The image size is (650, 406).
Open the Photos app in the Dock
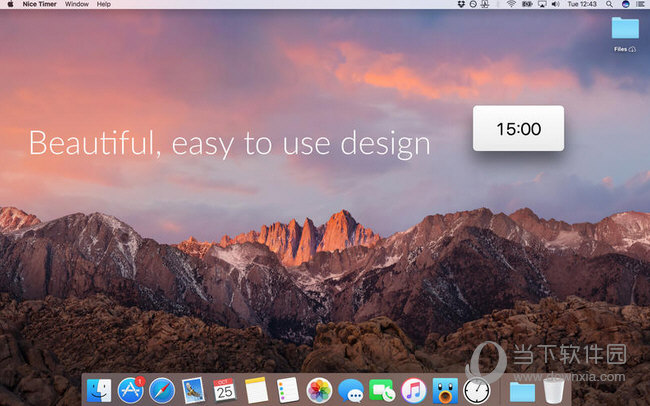pos(319,391)
